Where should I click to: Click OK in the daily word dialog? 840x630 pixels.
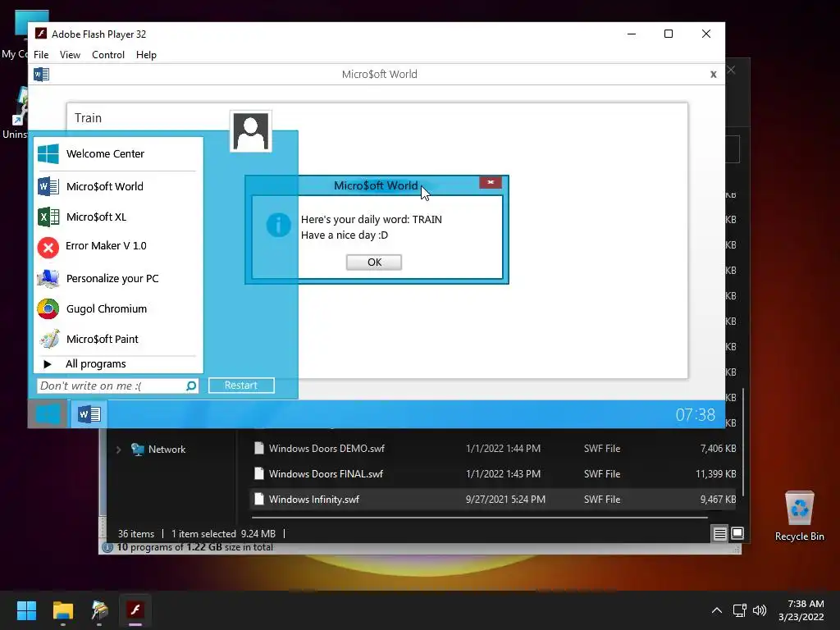click(x=374, y=262)
